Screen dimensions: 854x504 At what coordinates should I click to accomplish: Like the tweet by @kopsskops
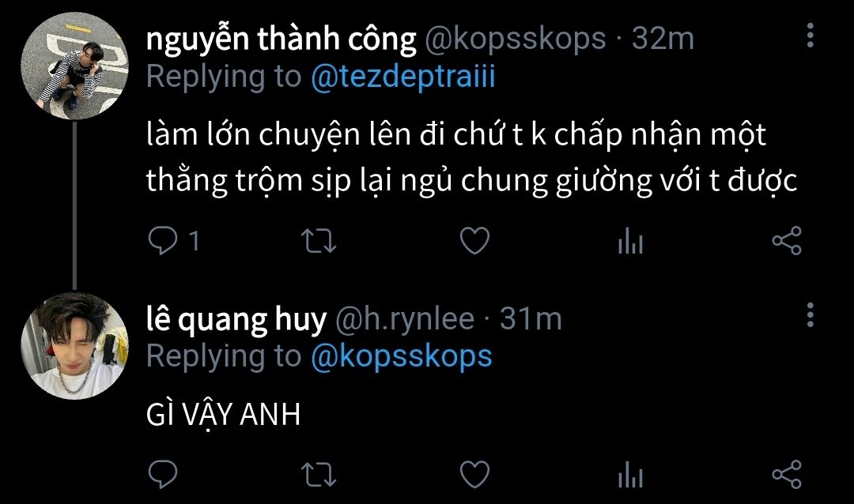[x=475, y=241]
